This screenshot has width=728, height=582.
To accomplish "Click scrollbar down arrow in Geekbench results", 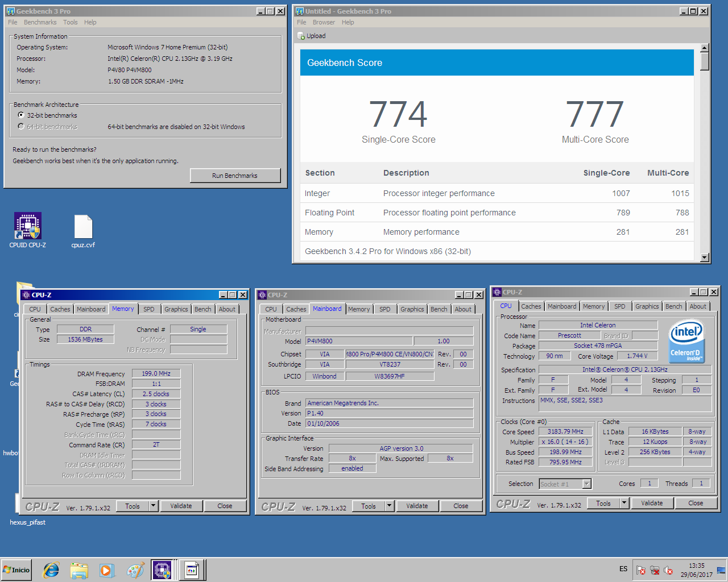I will point(705,257).
